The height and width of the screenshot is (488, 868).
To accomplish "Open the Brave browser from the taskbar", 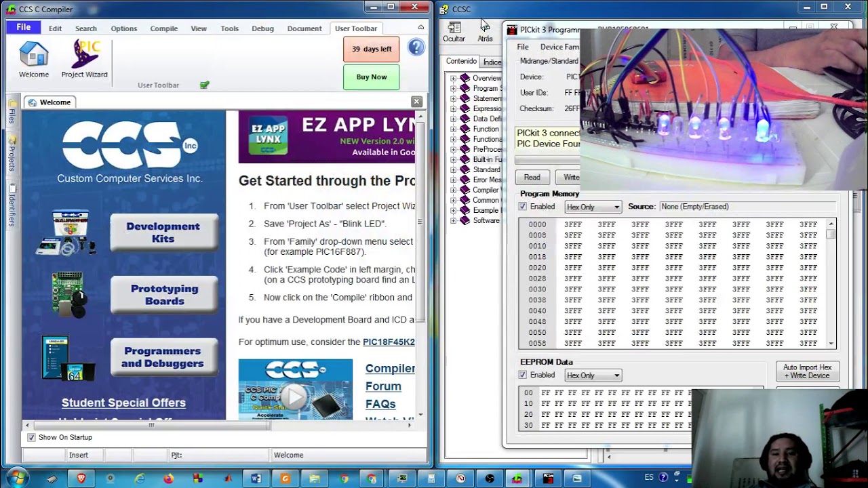I will pos(81,478).
